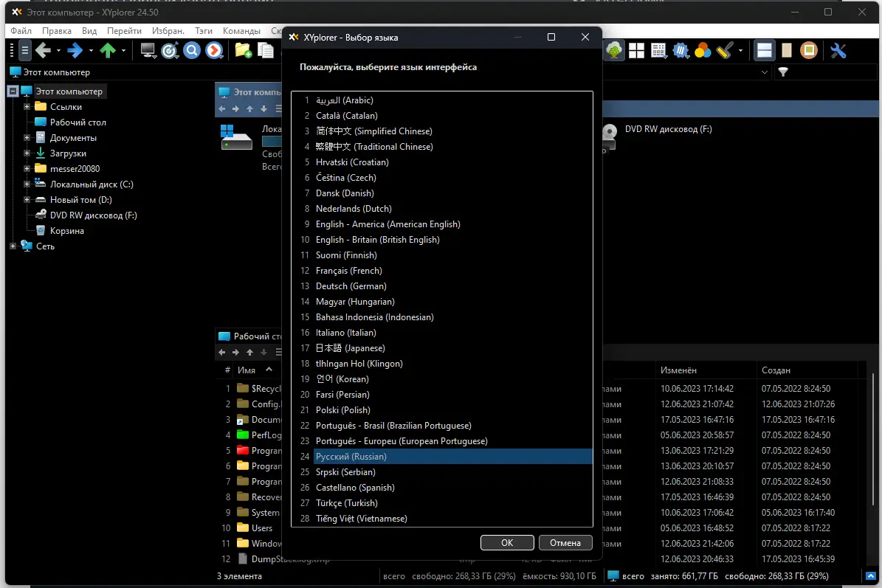Open dropdown arrow next to Forward button
Viewport: 882px width, 588px height.
[x=91, y=51]
